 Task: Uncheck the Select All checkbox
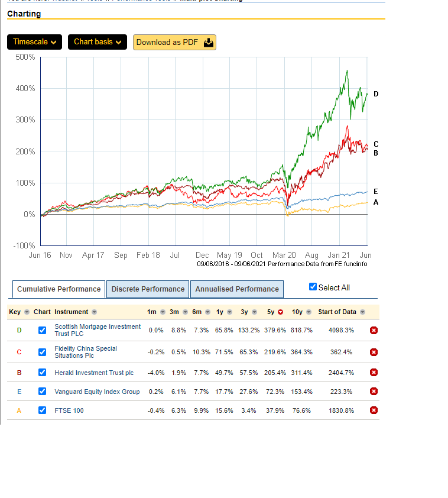[313, 287]
